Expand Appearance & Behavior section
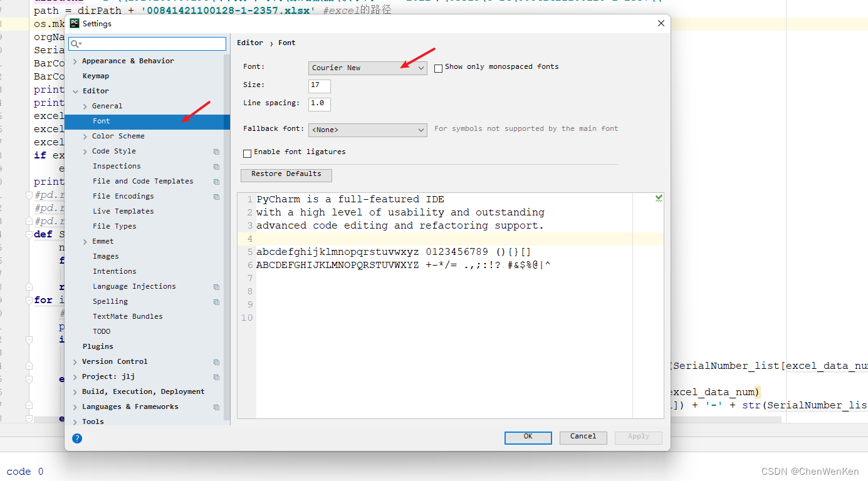The height and width of the screenshot is (481, 868). [75, 61]
